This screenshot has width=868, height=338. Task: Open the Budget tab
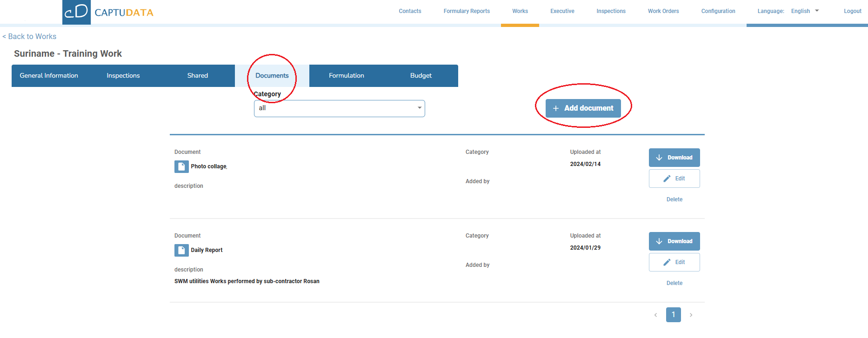pos(421,76)
